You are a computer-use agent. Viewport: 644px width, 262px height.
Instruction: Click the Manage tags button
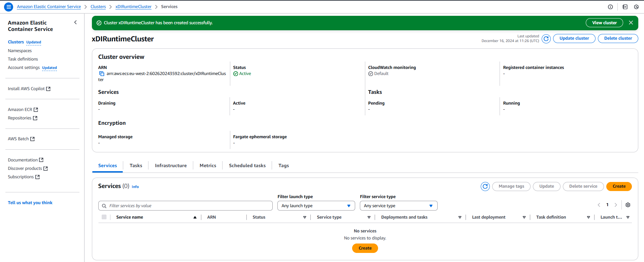pyautogui.click(x=511, y=186)
